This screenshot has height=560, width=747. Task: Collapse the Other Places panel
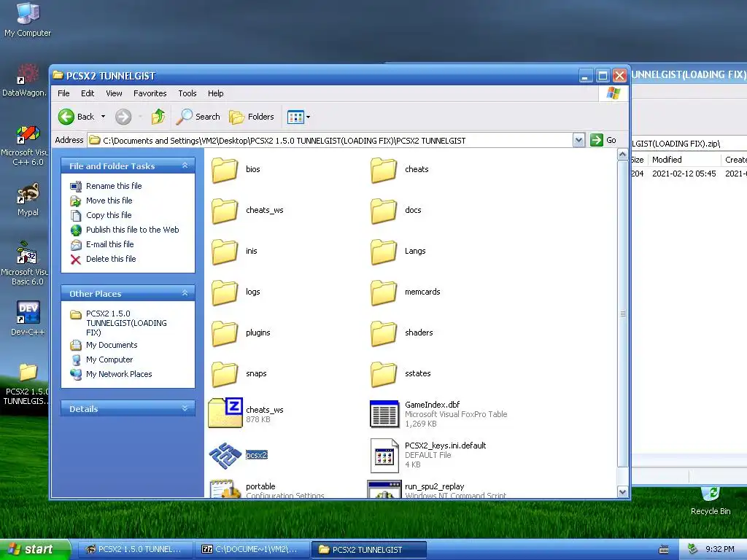point(185,293)
